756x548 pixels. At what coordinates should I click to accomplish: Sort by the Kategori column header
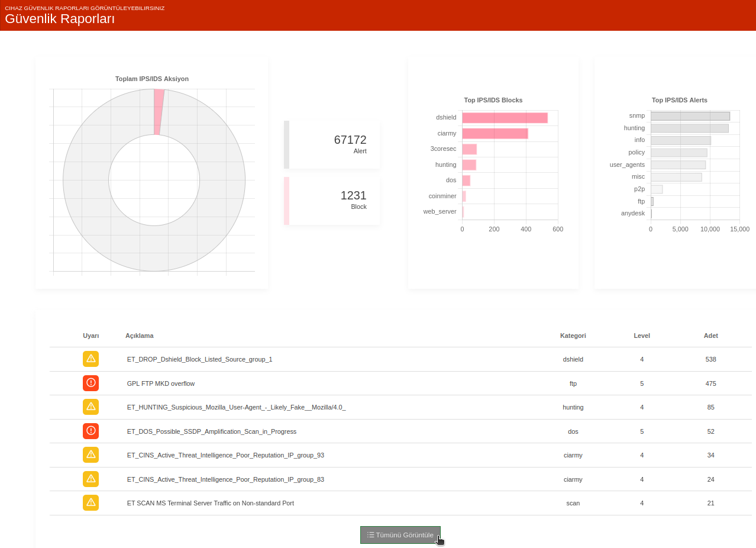(x=573, y=336)
